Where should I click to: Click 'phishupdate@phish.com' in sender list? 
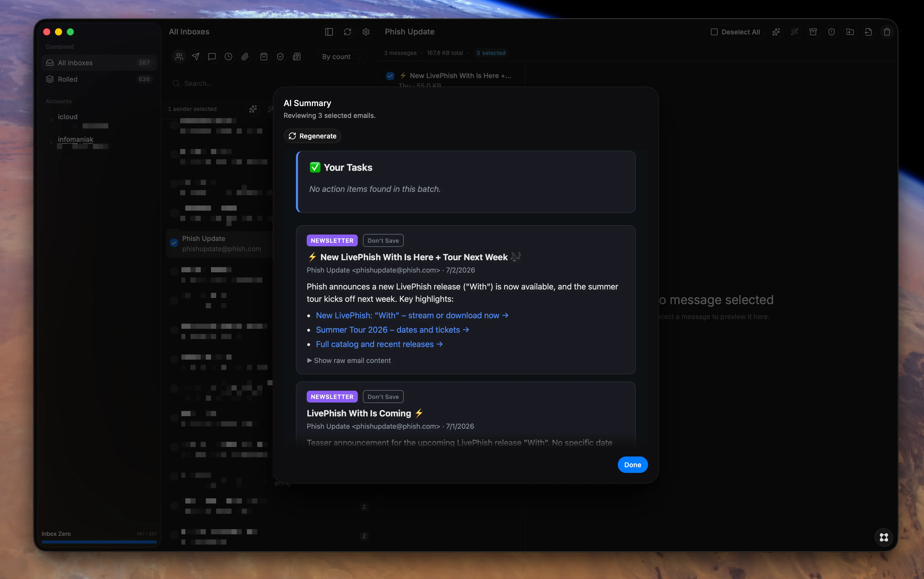coord(222,249)
